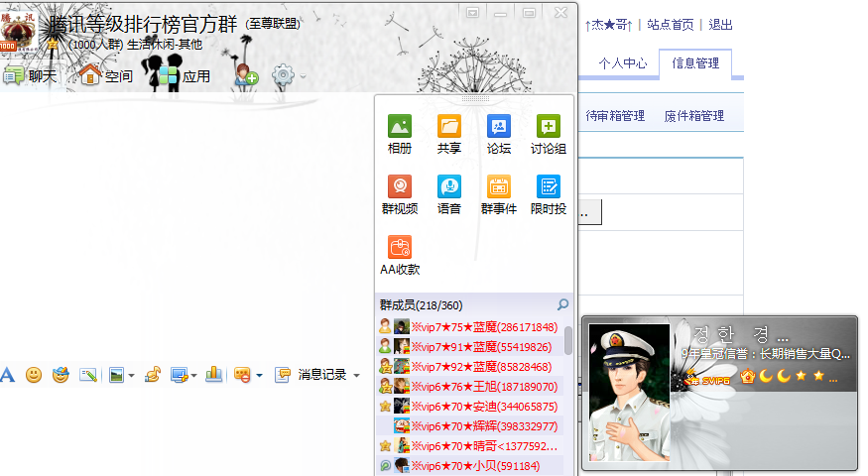Click the web page '..' button
This screenshot has height=476, width=868.
coord(589,212)
